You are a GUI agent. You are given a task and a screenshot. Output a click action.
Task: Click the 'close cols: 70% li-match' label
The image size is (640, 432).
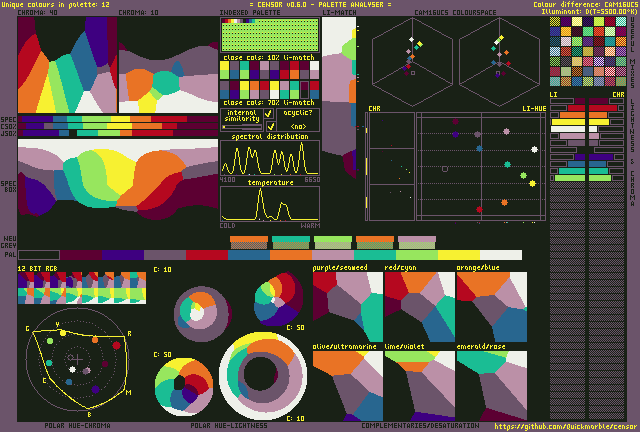coord(269,102)
